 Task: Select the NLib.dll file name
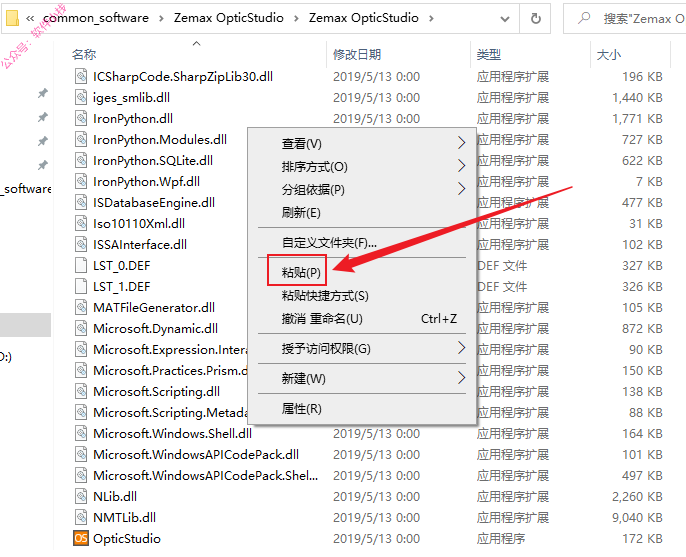tap(115, 497)
